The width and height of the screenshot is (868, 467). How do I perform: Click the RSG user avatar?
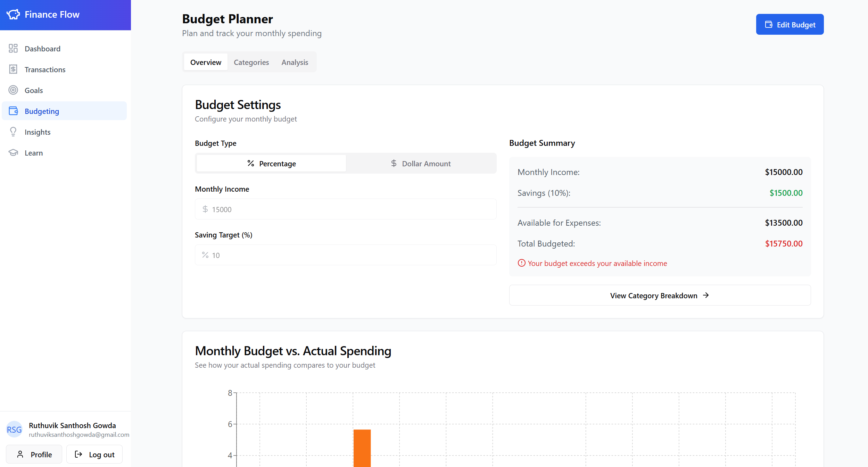[x=14, y=430]
